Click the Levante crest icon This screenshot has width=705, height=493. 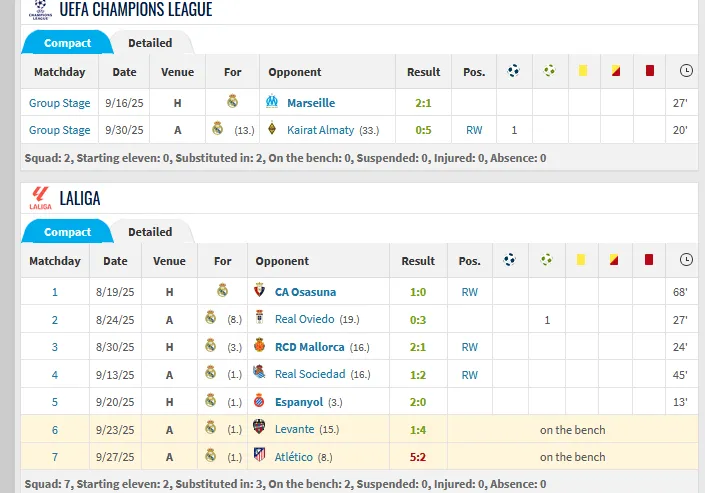(259, 429)
